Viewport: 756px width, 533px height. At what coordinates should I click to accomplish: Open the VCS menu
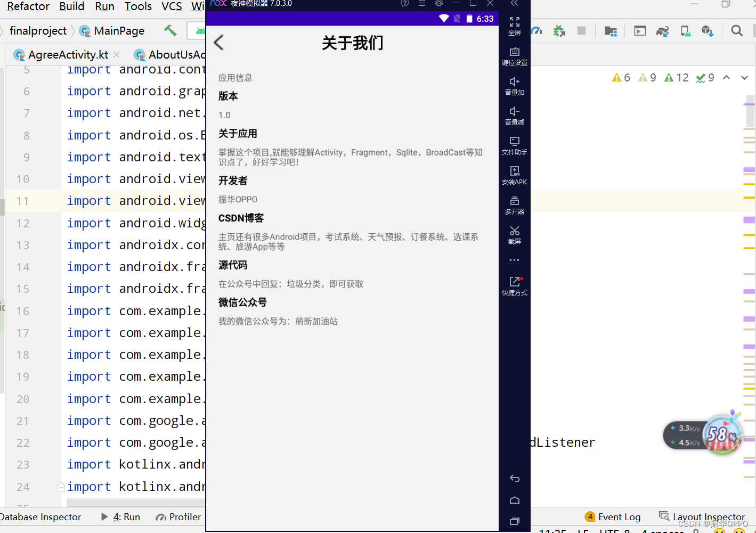172,6
